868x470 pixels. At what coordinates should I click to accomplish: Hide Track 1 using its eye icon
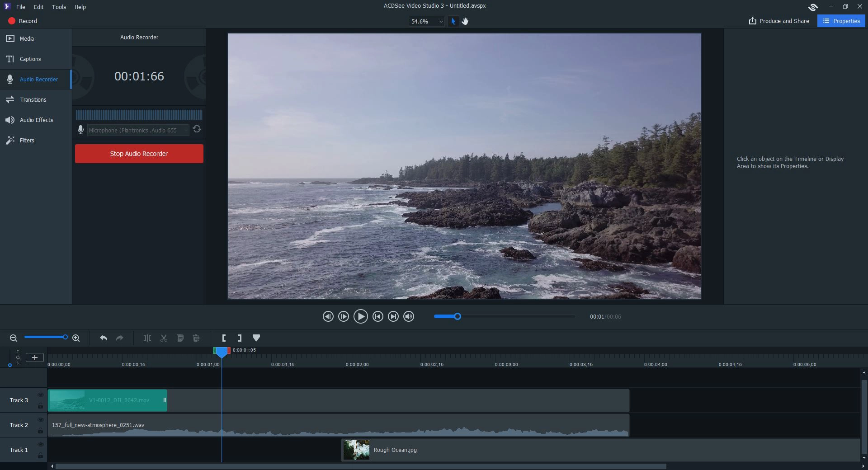pos(40,445)
